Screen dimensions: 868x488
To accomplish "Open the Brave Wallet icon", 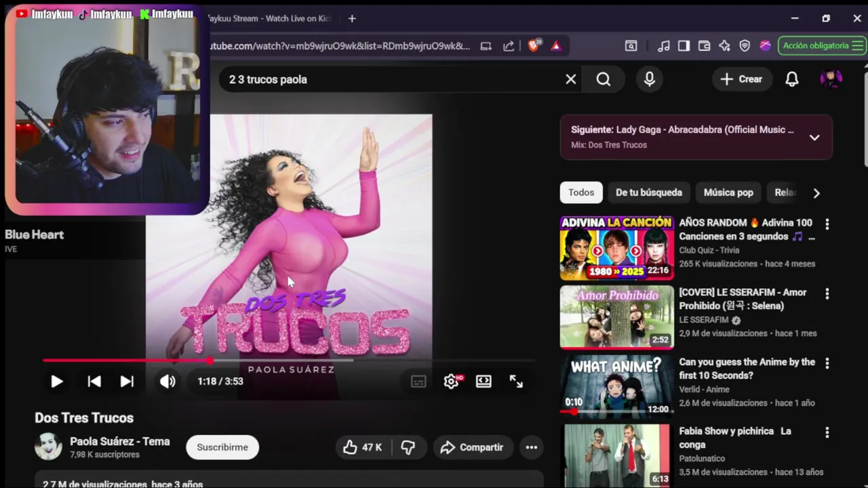I will [x=704, y=46].
